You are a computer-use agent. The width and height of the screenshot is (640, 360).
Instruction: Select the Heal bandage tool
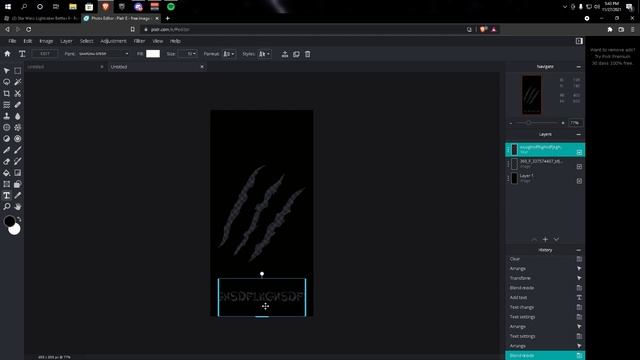pyautogui.click(x=18, y=105)
